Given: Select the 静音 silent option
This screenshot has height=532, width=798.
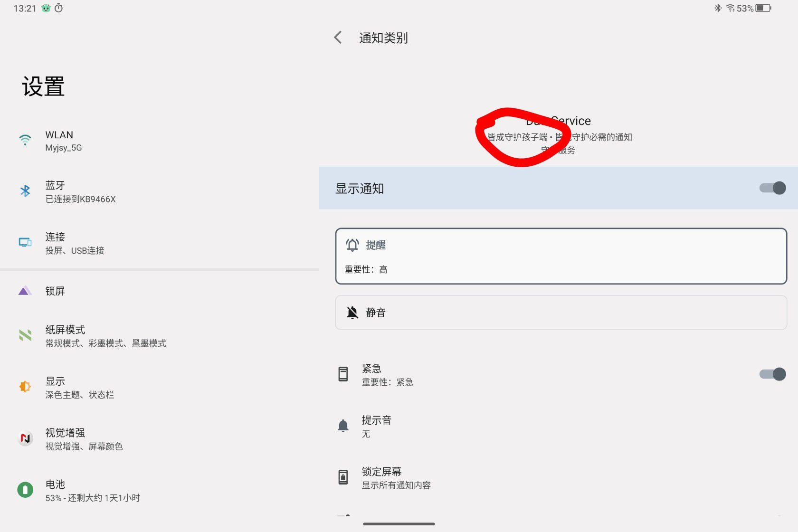Looking at the screenshot, I should pyautogui.click(x=561, y=313).
